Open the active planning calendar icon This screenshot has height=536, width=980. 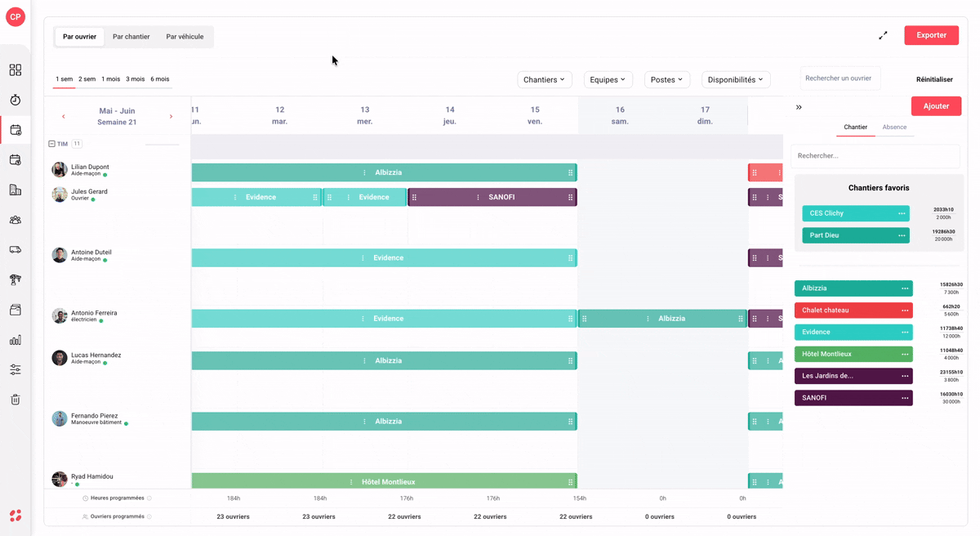tap(16, 130)
